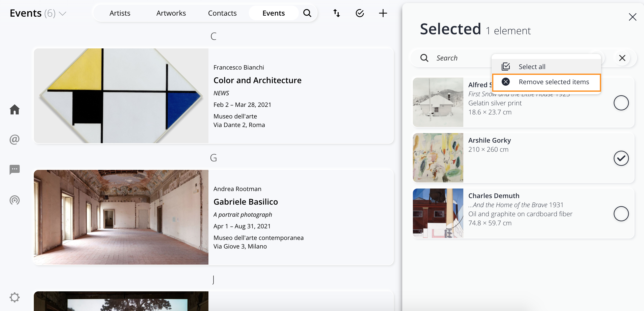
Task: Close the Selected panel
Action: click(633, 17)
